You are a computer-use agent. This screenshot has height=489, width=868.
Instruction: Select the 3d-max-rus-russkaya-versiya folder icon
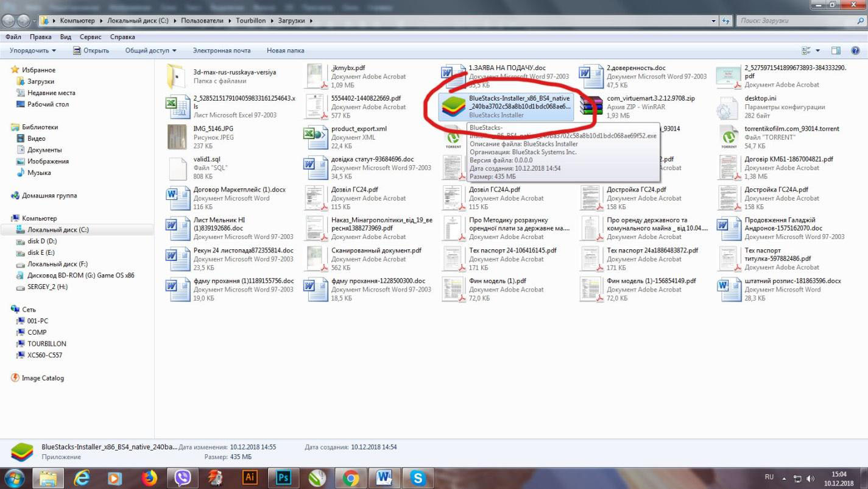pos(177,76)
